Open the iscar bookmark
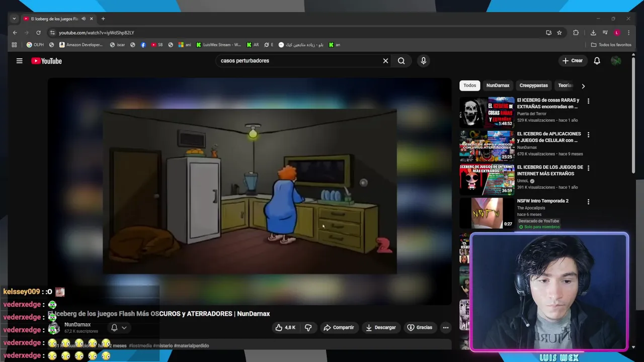 (x=117, y=45)
